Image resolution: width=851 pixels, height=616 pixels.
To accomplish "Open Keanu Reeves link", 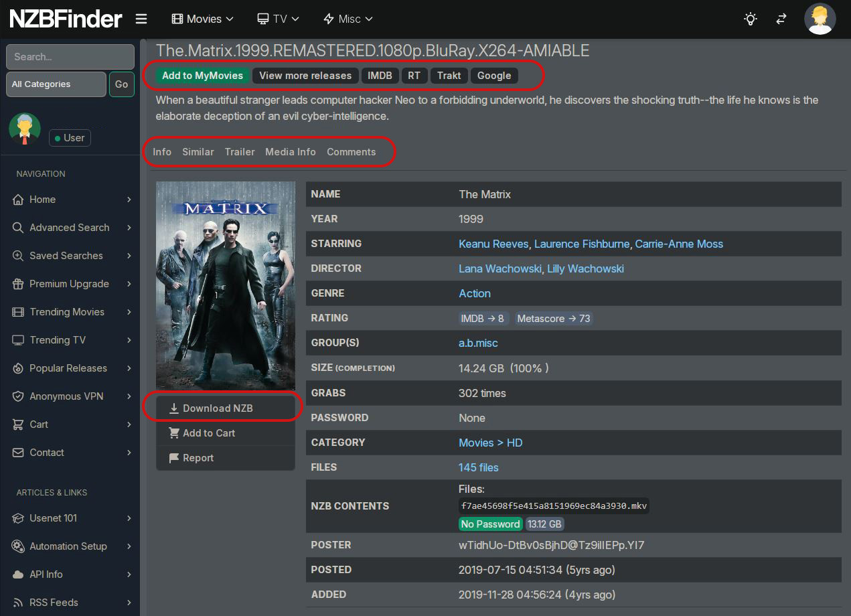I will click(493, 244).
